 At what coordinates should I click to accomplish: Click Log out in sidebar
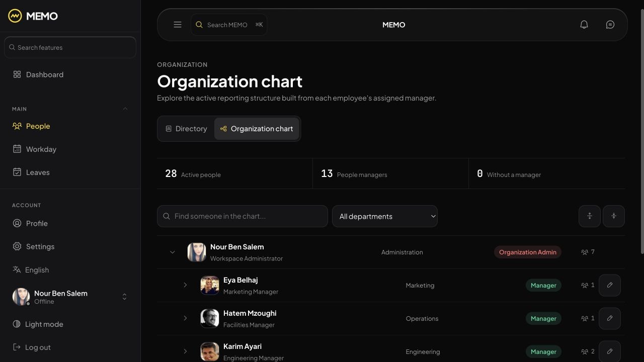pyautogui.click(x=70, y=347)
